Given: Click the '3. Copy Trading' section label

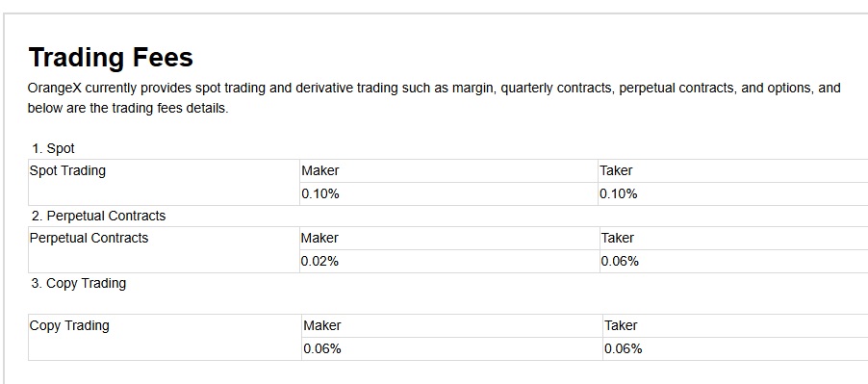Looking at the screenshot, I should coord(79,283).
